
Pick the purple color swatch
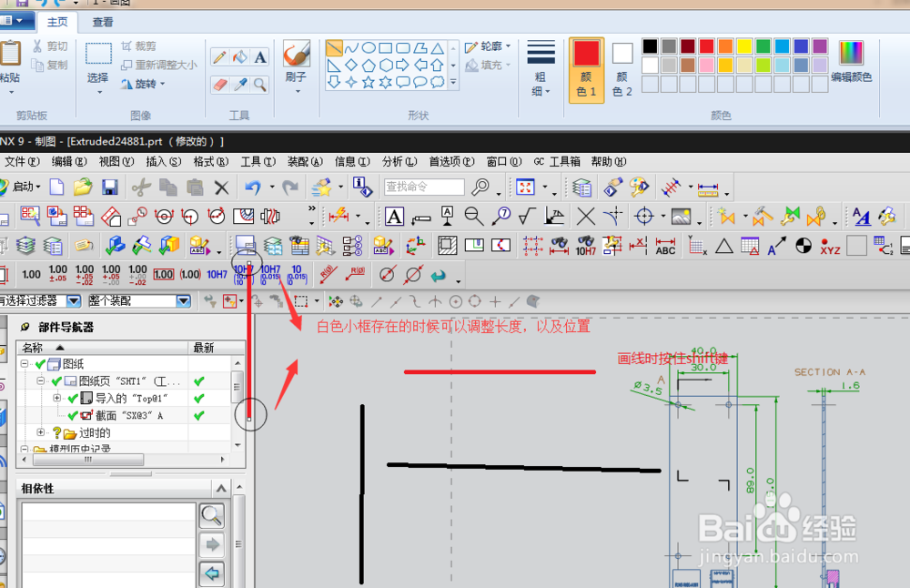click(820, 46)
